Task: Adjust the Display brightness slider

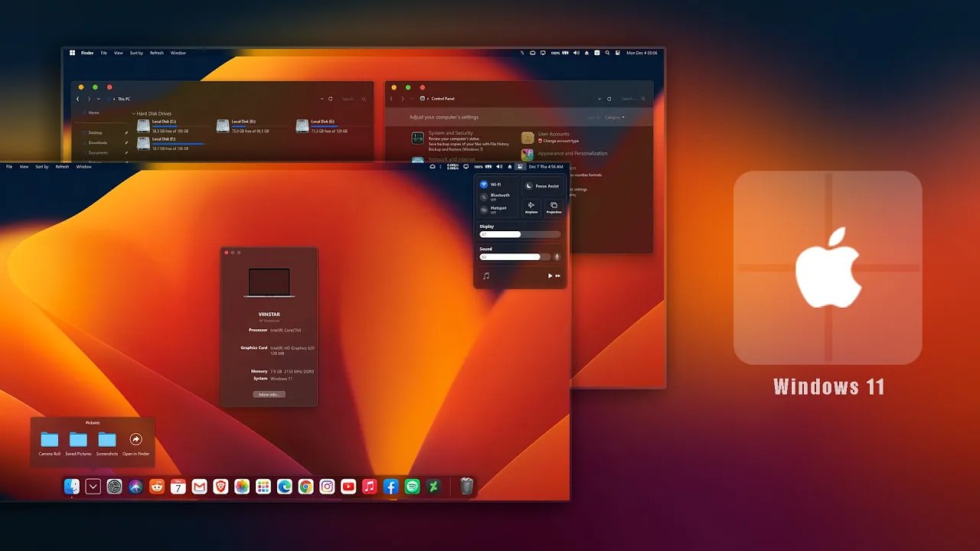Action: click(x=520, y=234)
